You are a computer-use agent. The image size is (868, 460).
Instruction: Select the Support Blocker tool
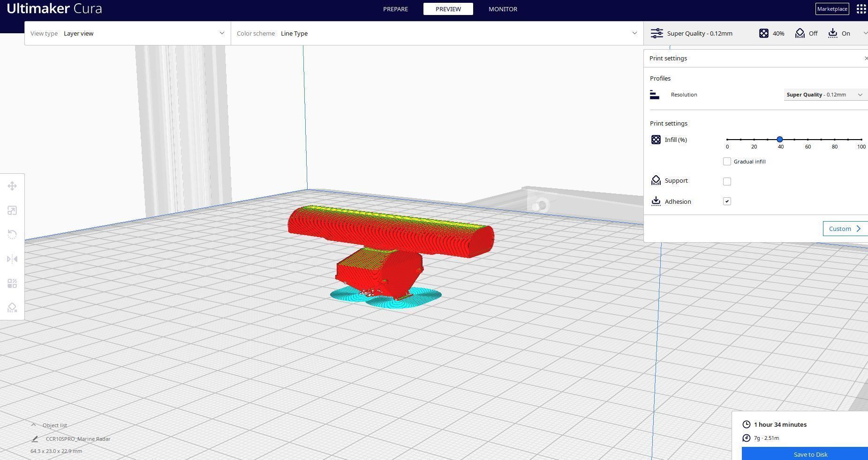12,308
